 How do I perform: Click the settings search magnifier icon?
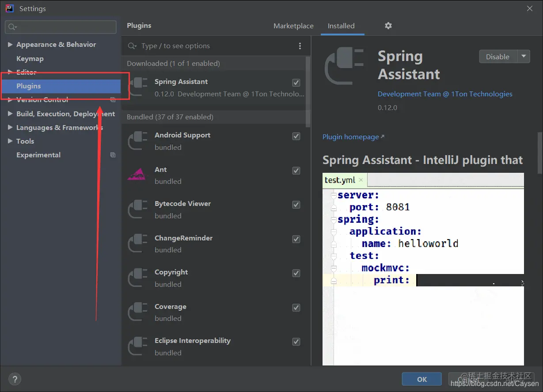coord(12,27)
